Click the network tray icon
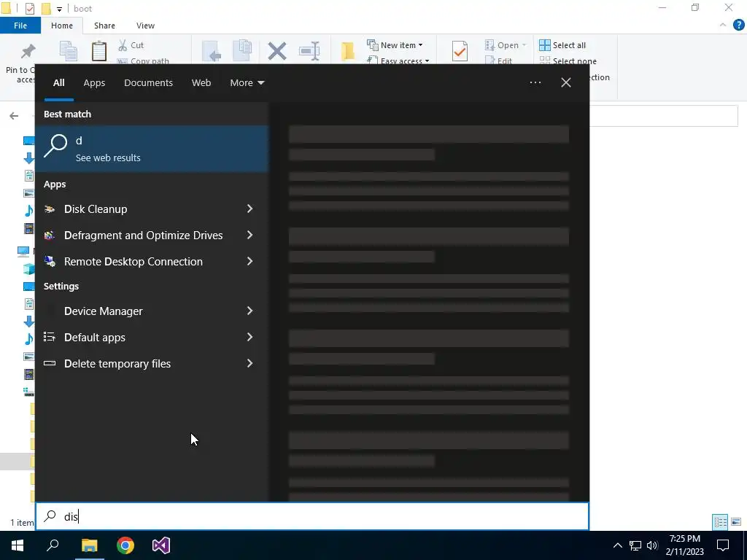Image resolution: width=747 pixels, height=560 pixels. coord(635,545)
